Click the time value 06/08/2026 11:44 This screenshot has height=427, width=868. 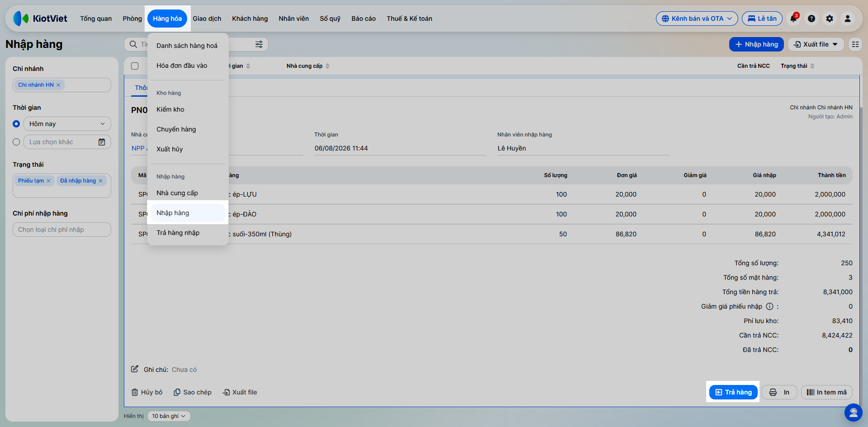[x=341, y=148]
